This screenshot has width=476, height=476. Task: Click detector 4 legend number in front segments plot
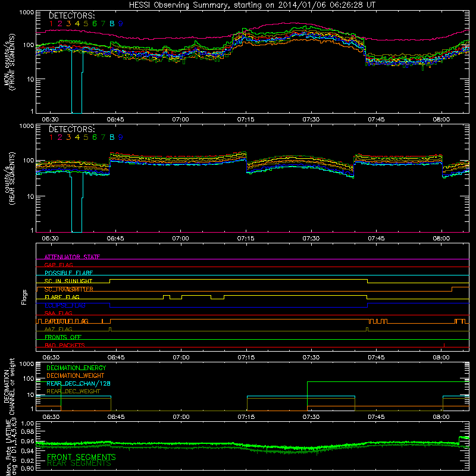point(77,24)
